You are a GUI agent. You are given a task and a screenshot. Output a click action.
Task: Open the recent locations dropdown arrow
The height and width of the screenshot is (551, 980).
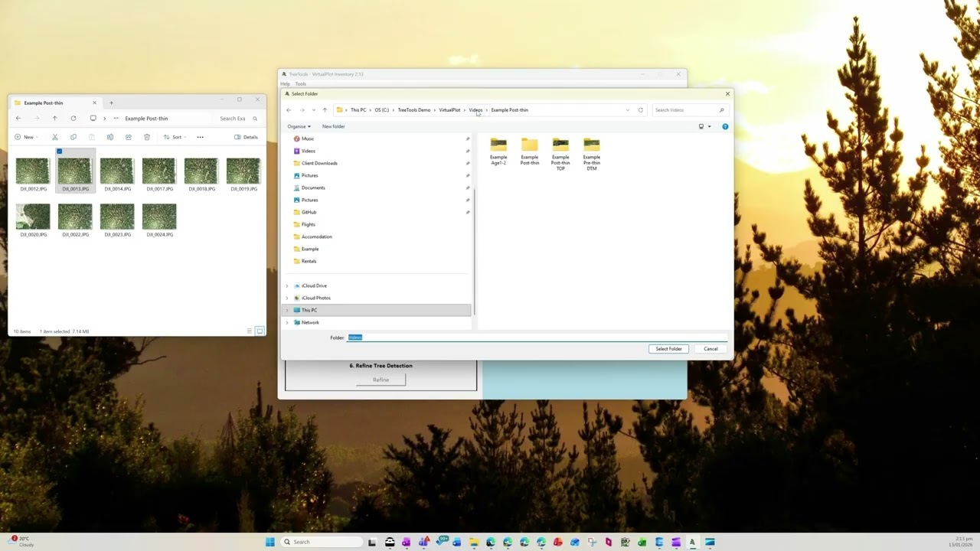click(313, 110)
